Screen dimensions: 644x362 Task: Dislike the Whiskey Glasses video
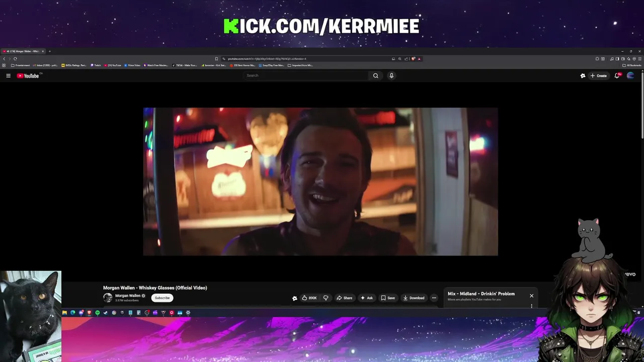point(326,298)
